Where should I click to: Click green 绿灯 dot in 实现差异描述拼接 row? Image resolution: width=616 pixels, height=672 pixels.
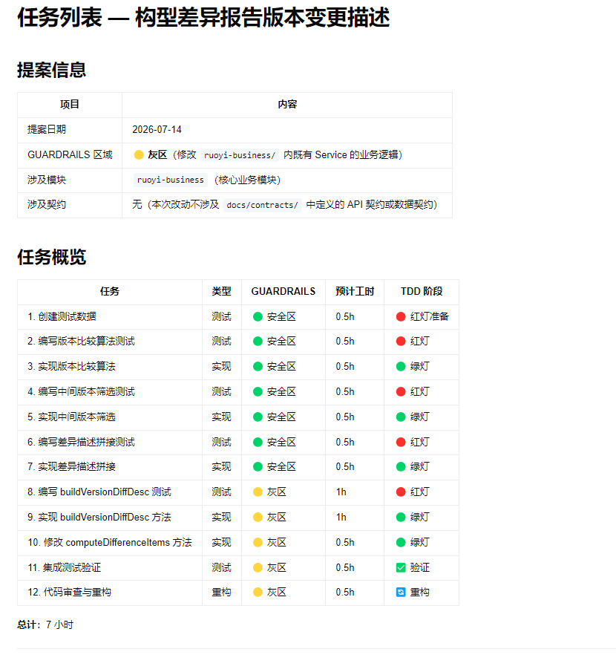401,467
